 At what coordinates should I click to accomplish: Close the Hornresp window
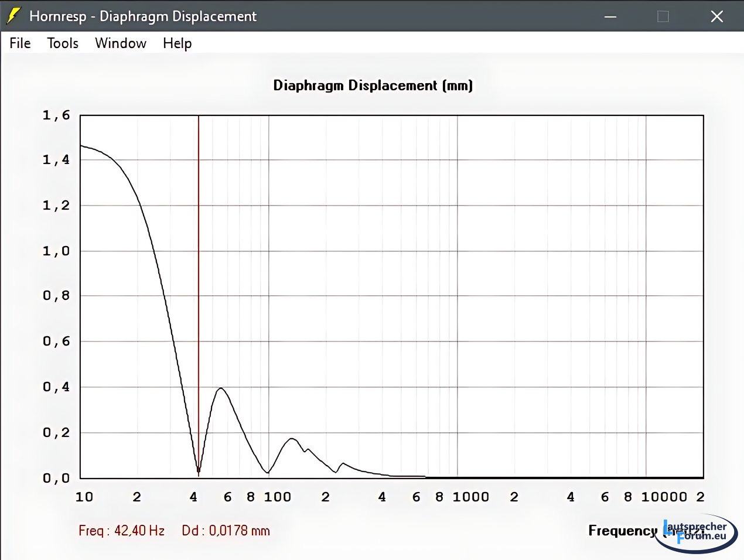716,16
